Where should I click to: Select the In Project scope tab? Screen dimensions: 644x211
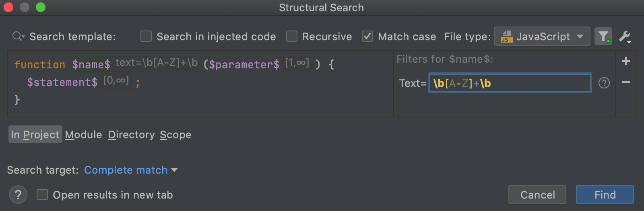35,135
